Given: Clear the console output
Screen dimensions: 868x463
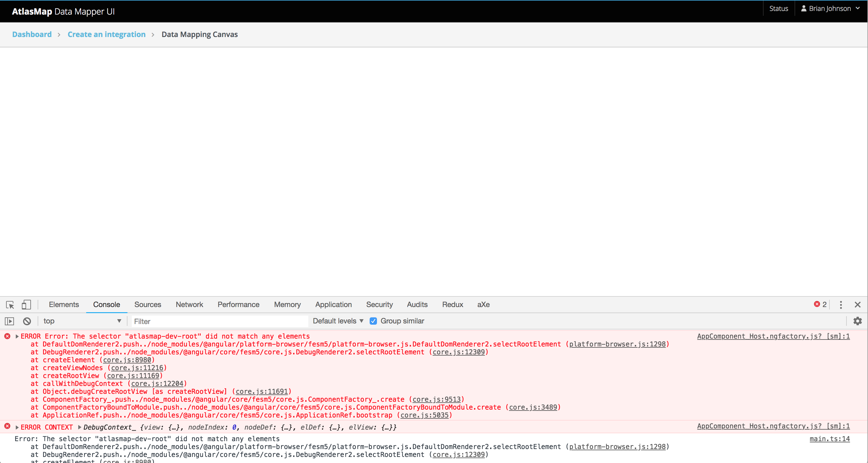Looking at the screenshot, I should (27, 321).
